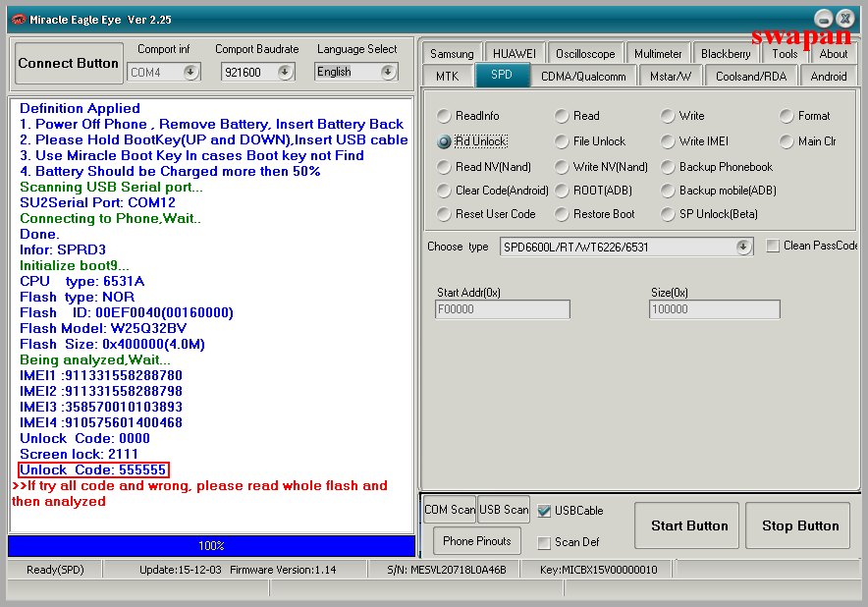The width and height of the screenshot is (868, 607).
Task: Click the Key:MICBX15V00000010 status entry
Action: pyautogui.click(x=598, y=570)
